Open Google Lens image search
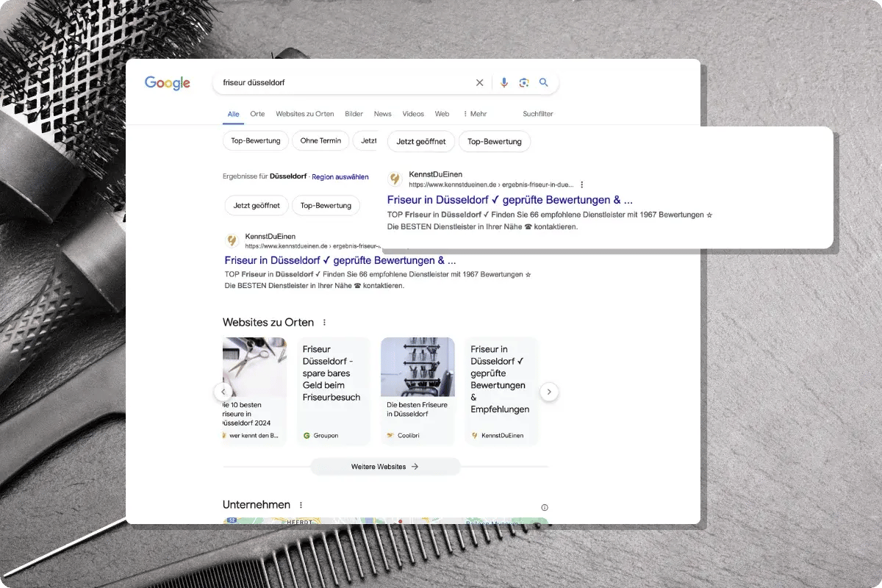Image resolution: width=882 pixels, height=588 pixels. pos(524,83)
